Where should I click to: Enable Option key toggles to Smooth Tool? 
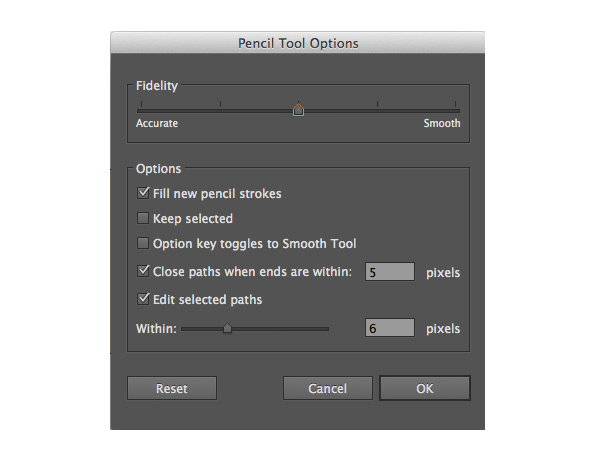[142, 243]
